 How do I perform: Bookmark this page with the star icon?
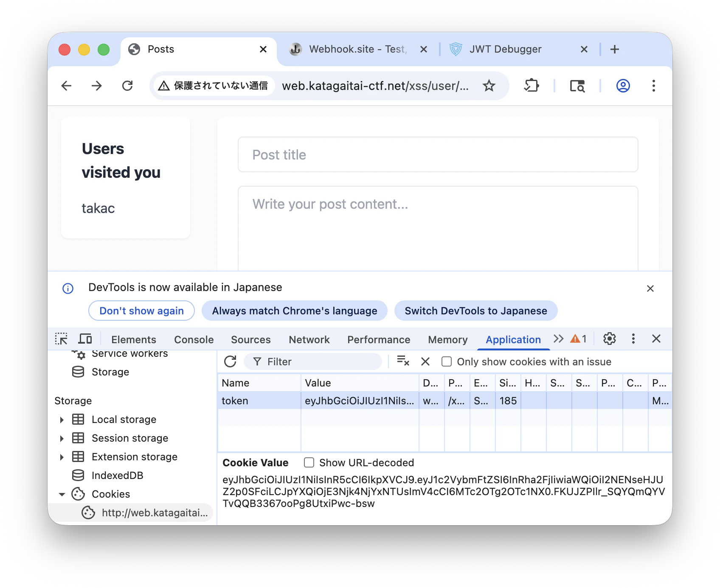[x=489, y=86]
